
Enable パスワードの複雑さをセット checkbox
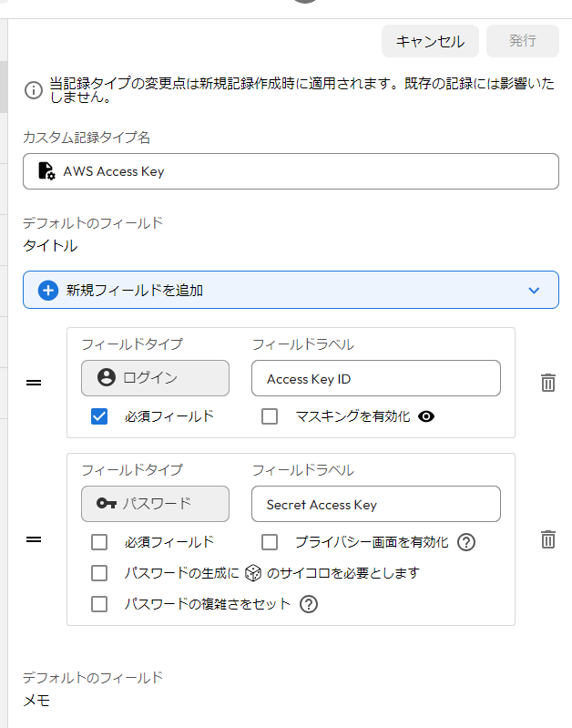pos(99,603)
